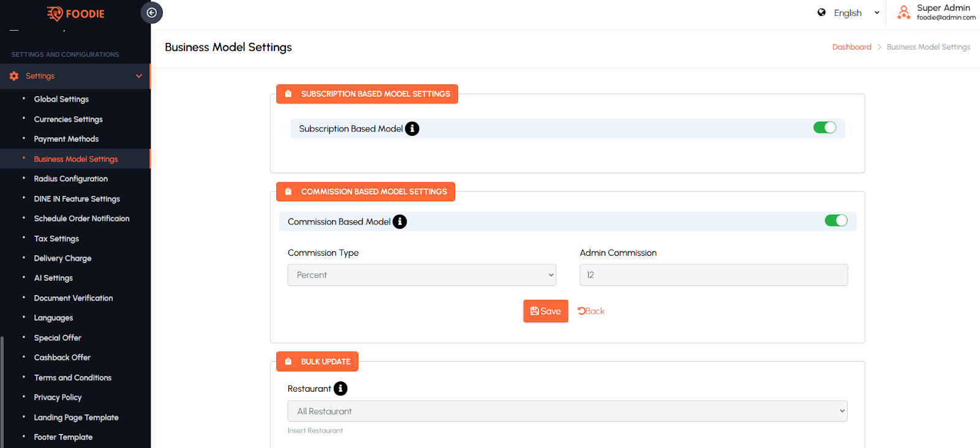Click info icon next to Restaurant label

tap(340, 389)
